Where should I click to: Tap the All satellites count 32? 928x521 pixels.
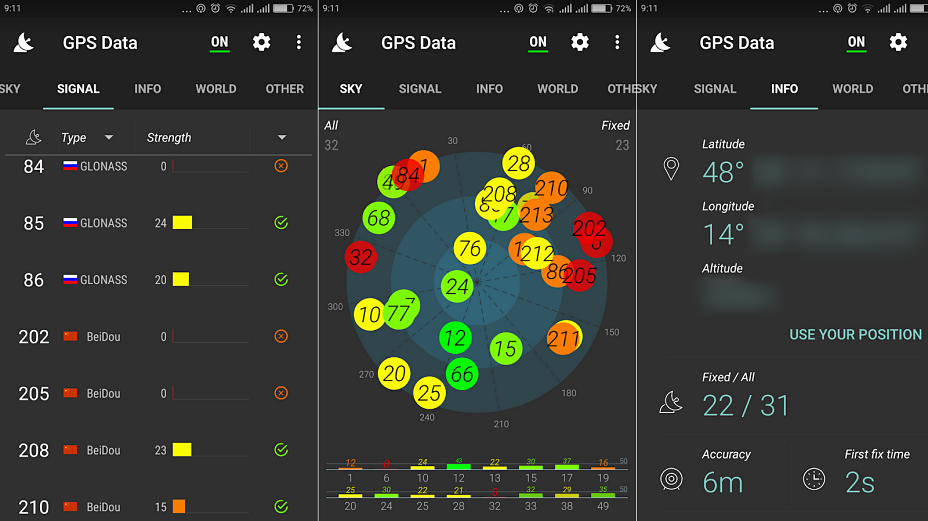point(331,145)
